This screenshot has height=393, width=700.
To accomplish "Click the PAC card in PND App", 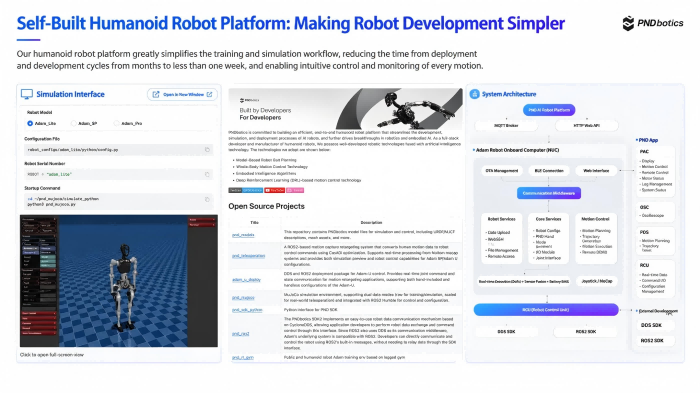I will [x=655, y=171].
